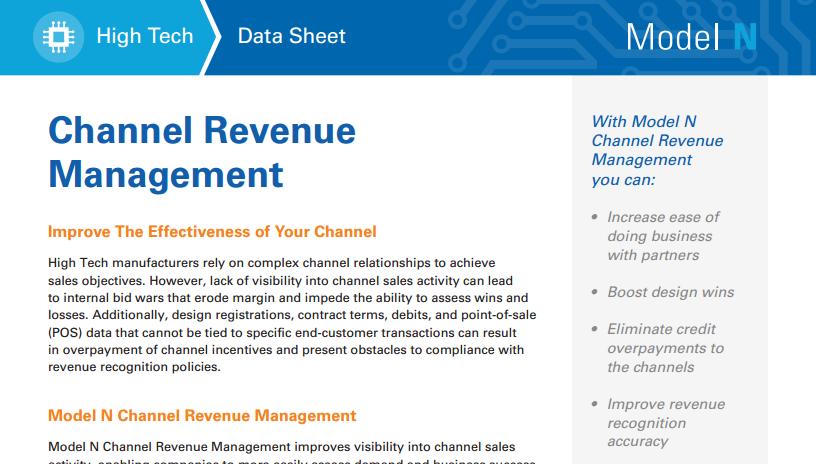
Task: Click the 'High Tech' header label
Action: [x=145, y=36]
